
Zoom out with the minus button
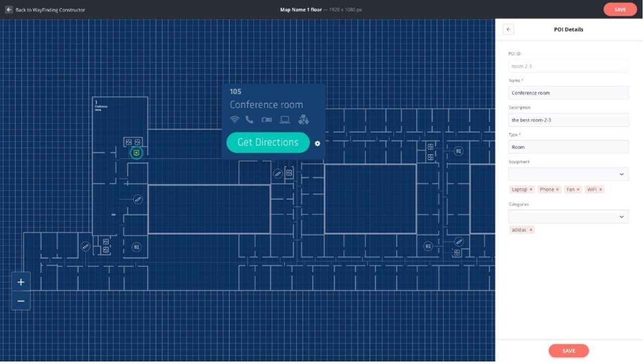pyautogui.click(x=21, y=301)
